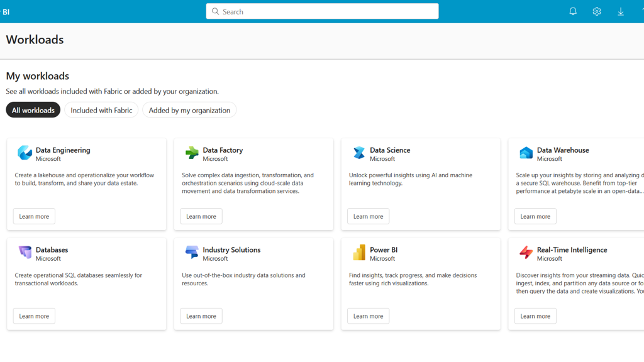The height and width of the screenshot is (362, 644).
Task: Click the Data Factory workload icon
Action: click(x=192, y=153)
